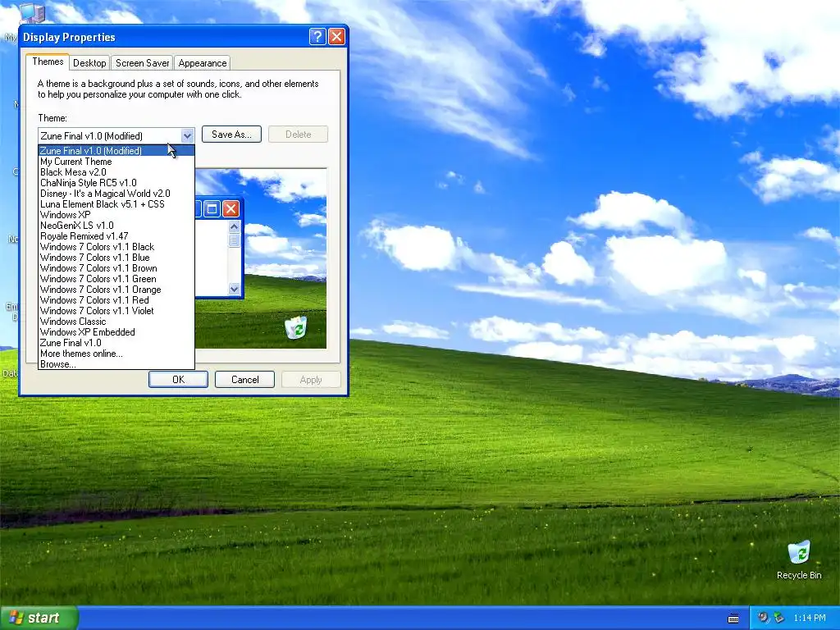Choose My Current Theme
840x630 pixels.
pyautogui.click(x=116, y=162)
